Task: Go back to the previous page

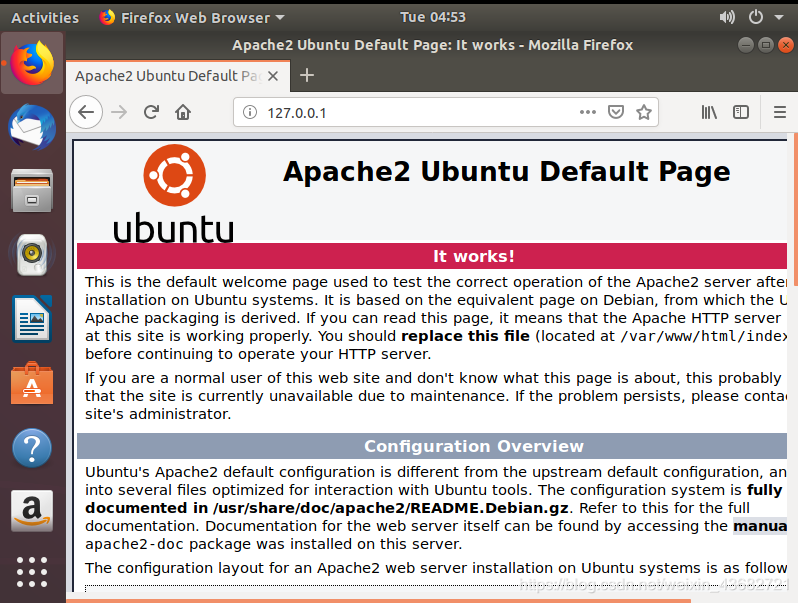Action: click(86, 112)
